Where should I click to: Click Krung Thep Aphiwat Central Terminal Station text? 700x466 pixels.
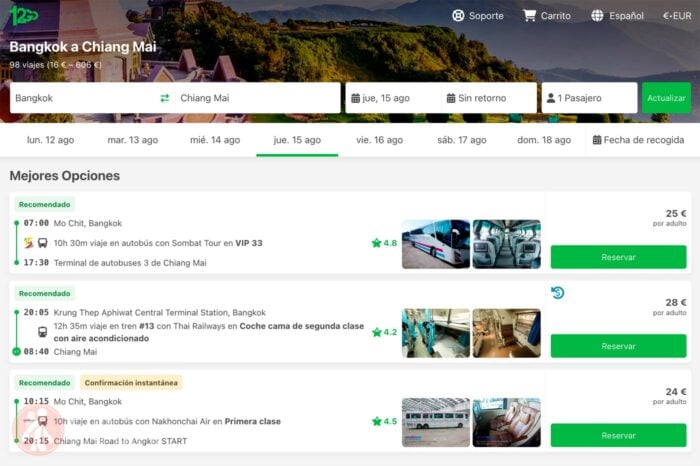tap(159, 312)
